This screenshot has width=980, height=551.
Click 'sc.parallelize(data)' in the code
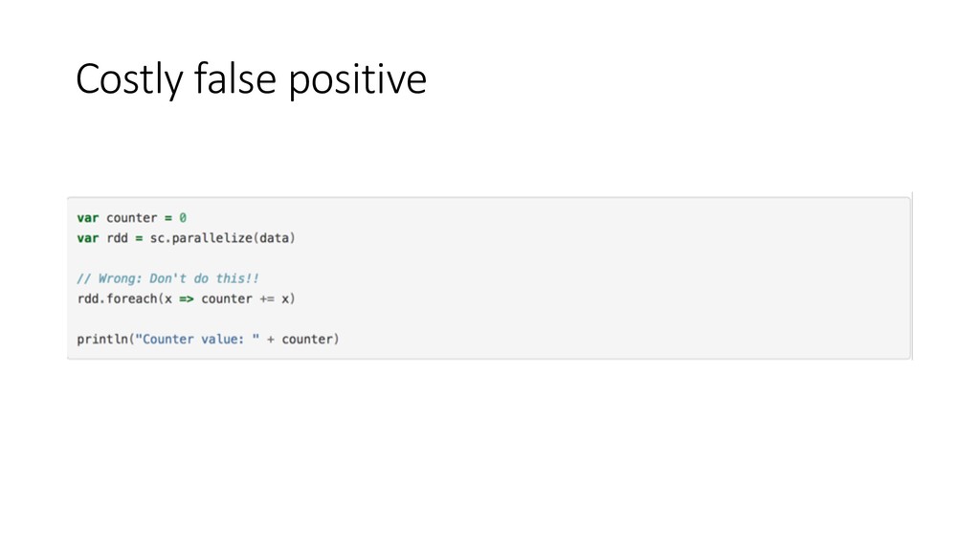(x=222, y=238)
